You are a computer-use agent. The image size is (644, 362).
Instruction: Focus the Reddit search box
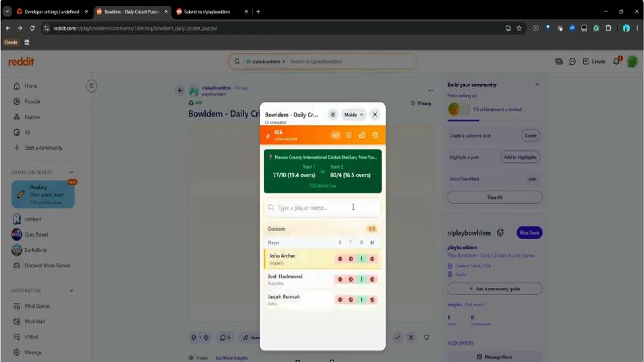coord(322,62)
